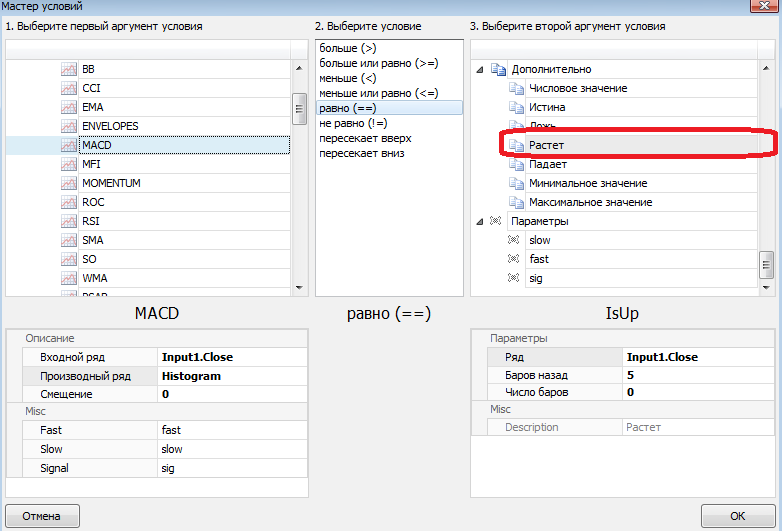Image resolution: width=782 pixels, height=531 pixels.
Task: Click the chart icon beside CCI indicator
Action: (x=68, y=89)
